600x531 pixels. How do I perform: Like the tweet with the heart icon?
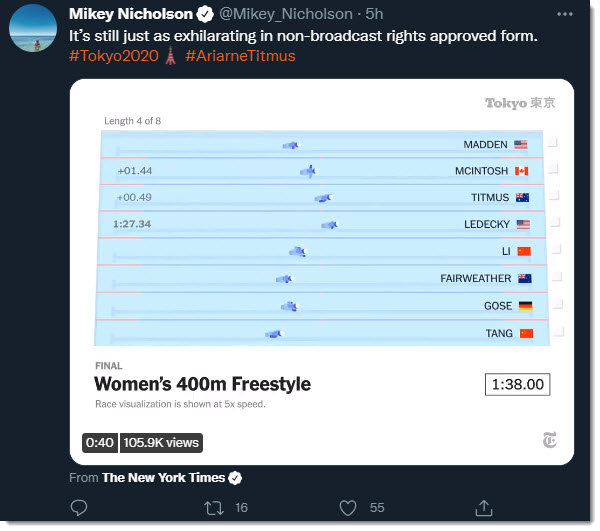[347, 508]
